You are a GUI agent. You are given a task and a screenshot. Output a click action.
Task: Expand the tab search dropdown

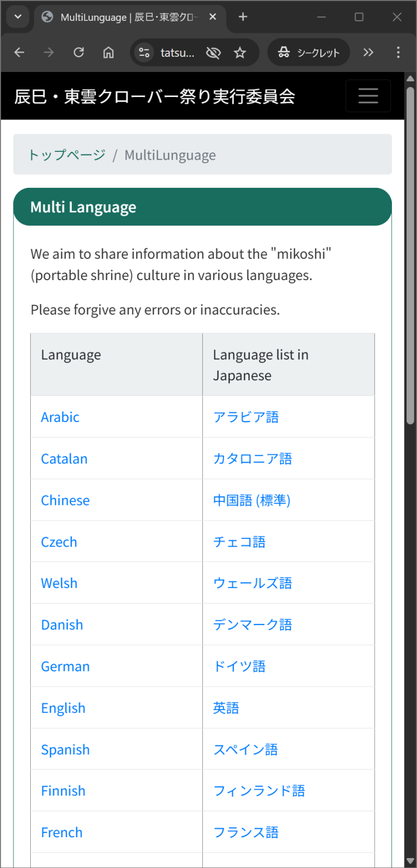tap(18, 17)
